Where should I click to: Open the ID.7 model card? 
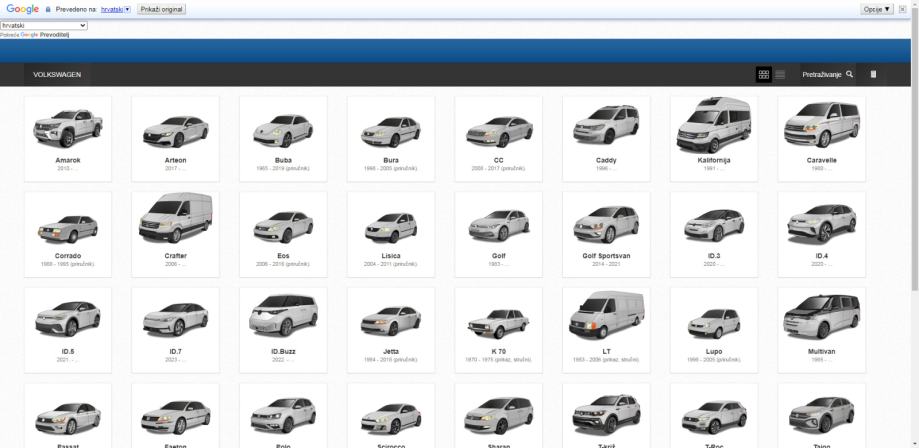click(175, 330)
